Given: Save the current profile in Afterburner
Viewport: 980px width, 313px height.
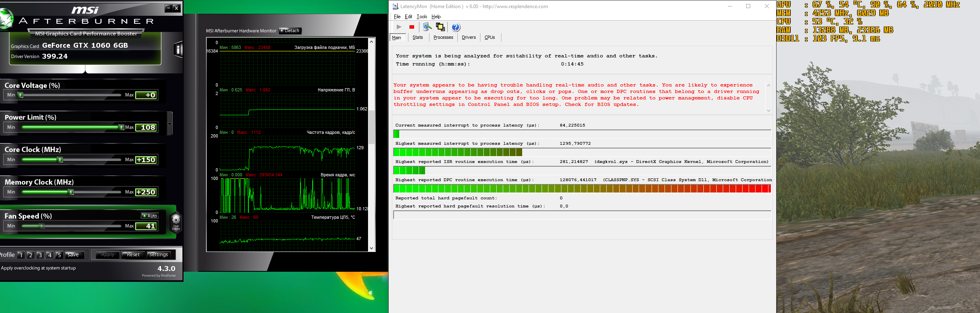Looking at the screenshot, I should click(74, 255).
